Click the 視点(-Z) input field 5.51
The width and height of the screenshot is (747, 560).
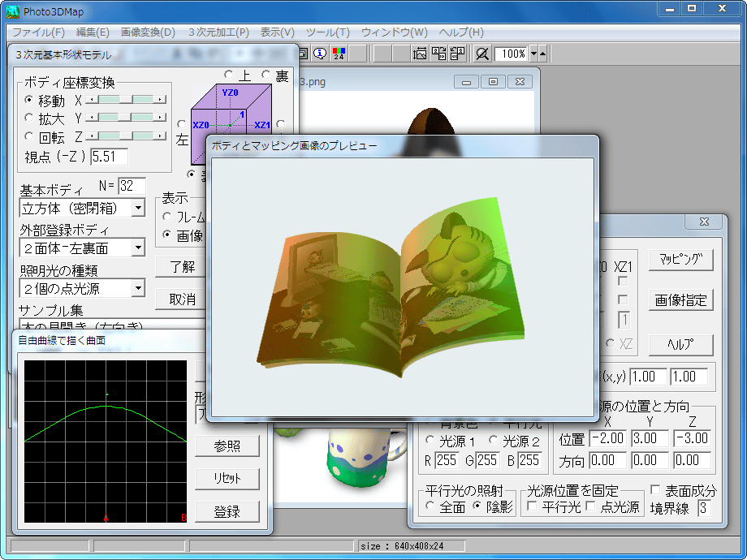(109, 157)
